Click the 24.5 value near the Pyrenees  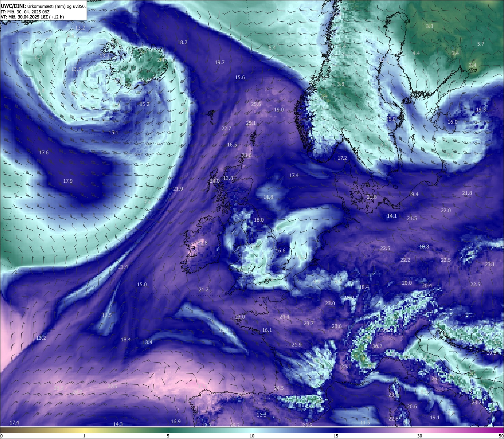pyautogui.click(x=279, y=388)
